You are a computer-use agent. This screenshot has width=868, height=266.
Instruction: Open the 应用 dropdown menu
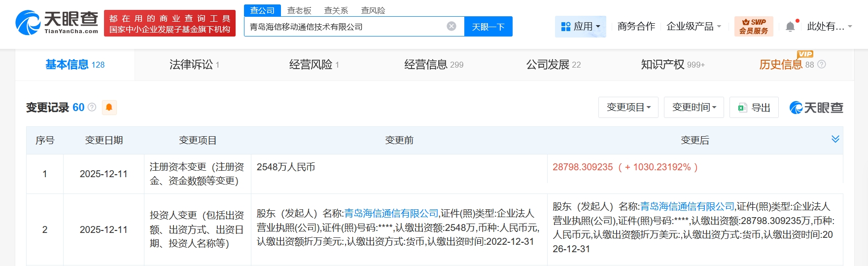(581, 27)
